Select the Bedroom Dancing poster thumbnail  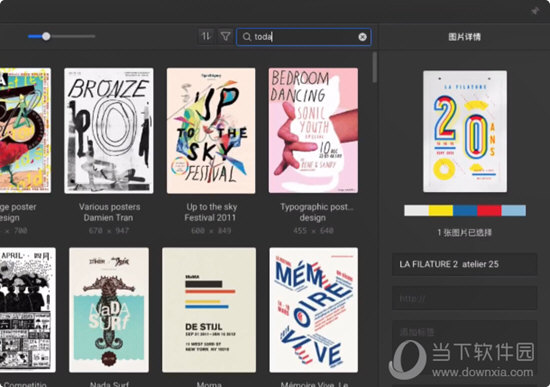[313, 131]
